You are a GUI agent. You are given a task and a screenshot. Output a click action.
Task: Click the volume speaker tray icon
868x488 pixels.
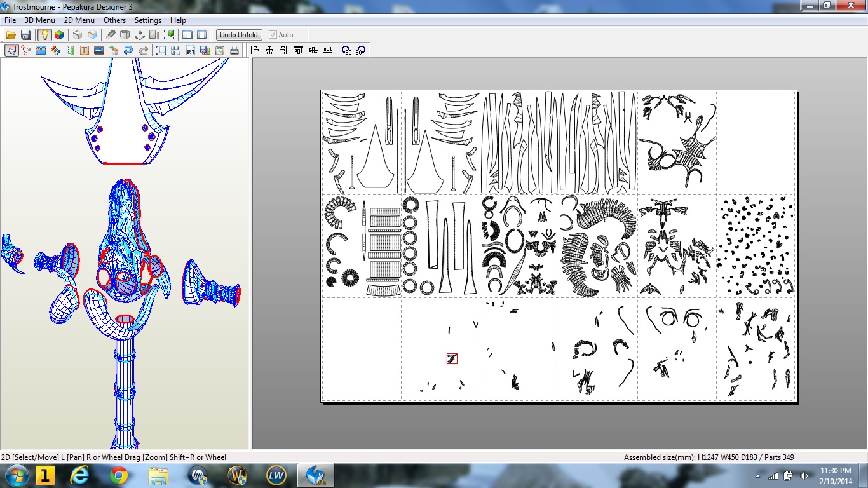(x=804, y=476)
